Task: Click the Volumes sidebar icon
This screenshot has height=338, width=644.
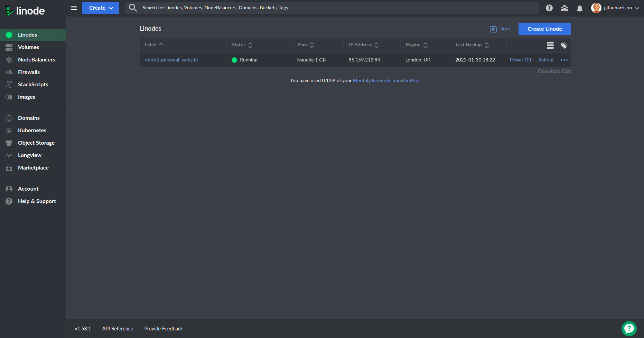Action: point(9,47)
